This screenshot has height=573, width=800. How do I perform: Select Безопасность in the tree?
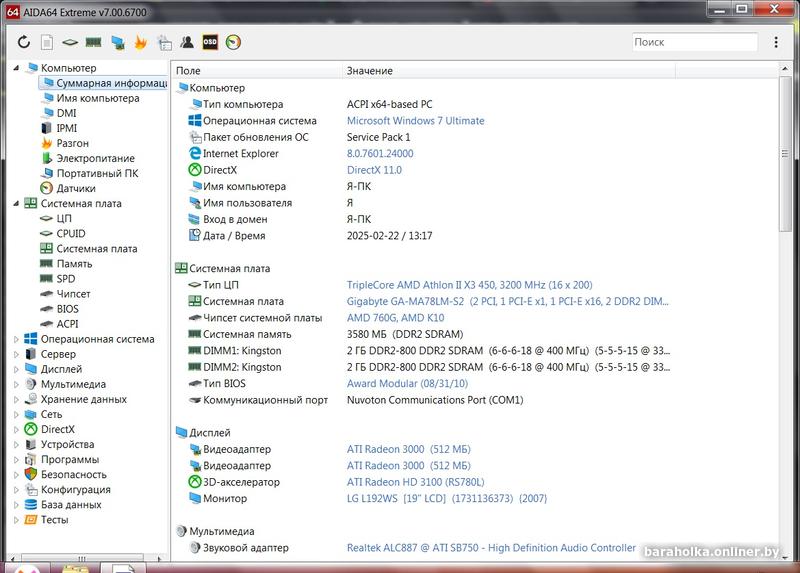click(x=73, y=475)
